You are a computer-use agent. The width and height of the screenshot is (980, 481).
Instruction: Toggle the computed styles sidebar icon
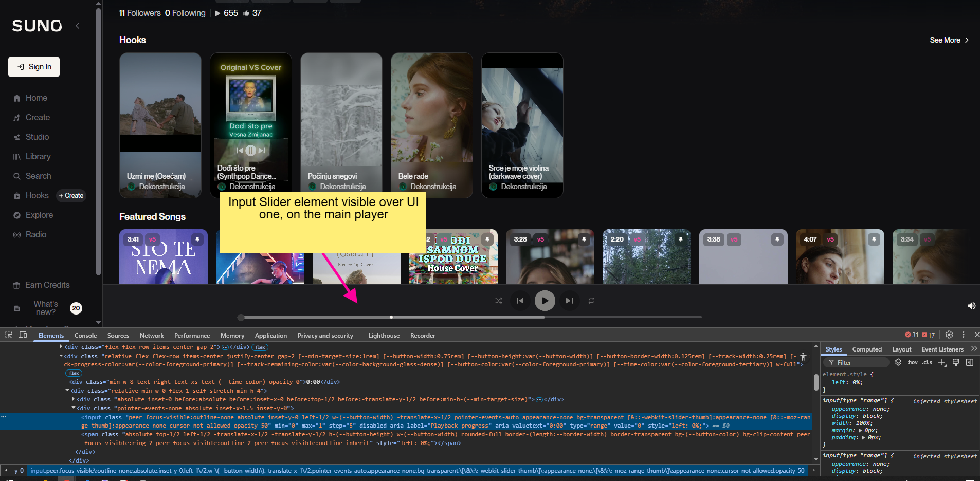970,363
